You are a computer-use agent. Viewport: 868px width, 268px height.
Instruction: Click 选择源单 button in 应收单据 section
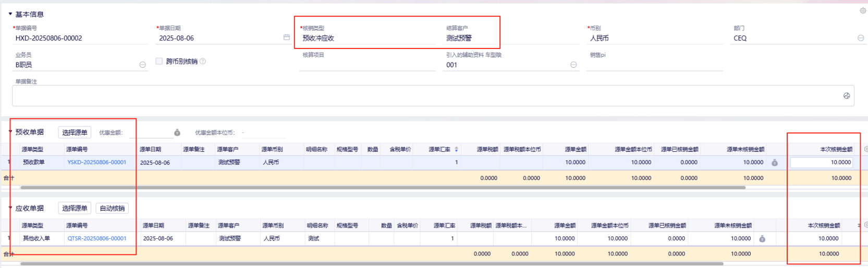tap(75, 208)
